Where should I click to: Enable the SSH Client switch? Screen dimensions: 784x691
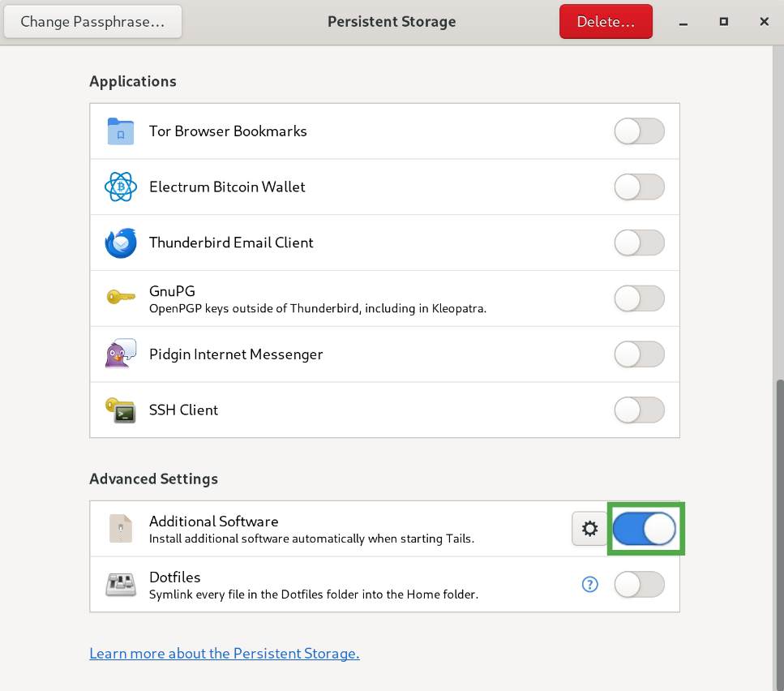[x=640, y=410]
